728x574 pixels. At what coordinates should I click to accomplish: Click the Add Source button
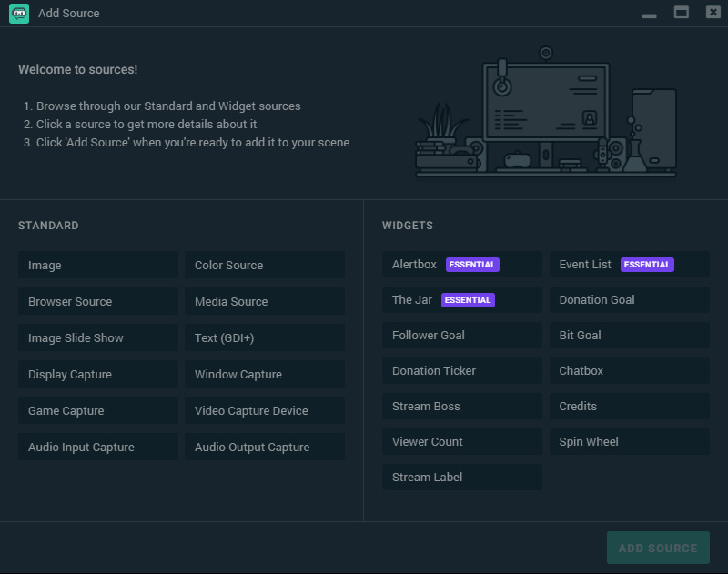pos(658,548)
